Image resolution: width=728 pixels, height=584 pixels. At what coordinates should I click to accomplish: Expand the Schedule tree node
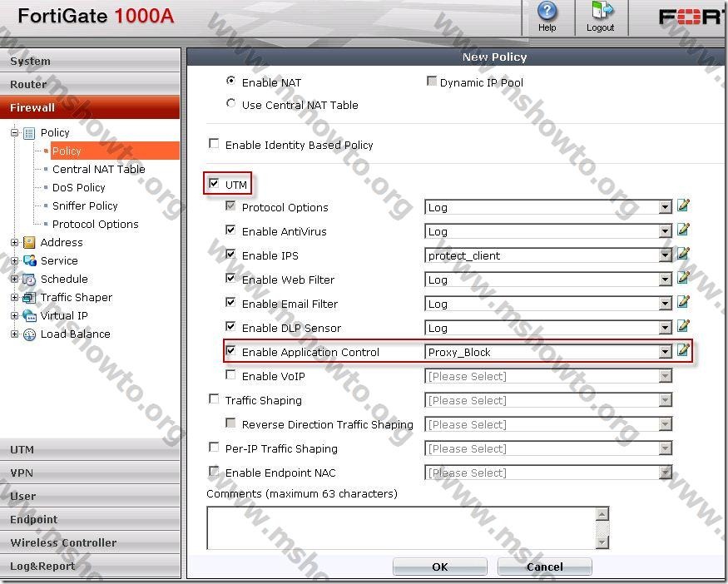[14, 279]
